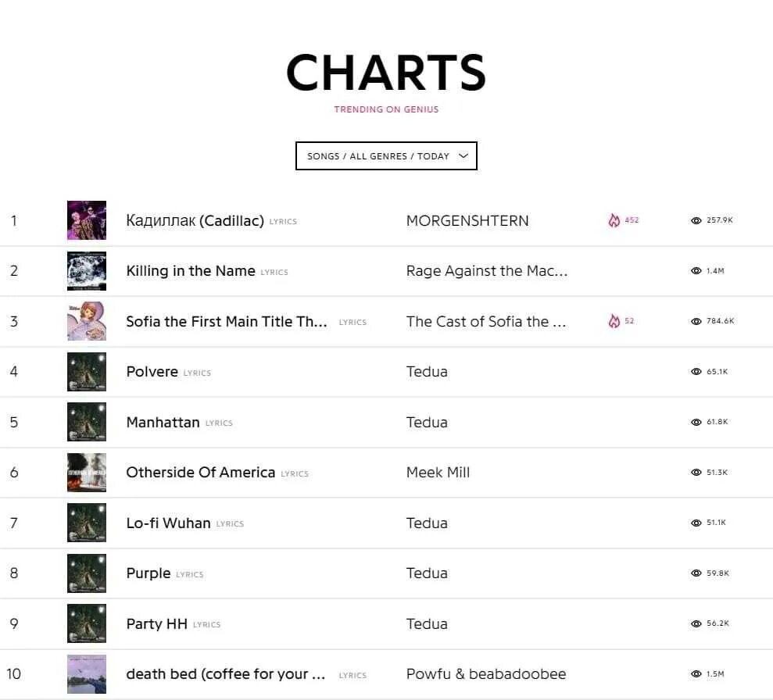Open the Otherside Of America song link
Viewport: 773px width, 700px height.
click(x=200, y=473)
